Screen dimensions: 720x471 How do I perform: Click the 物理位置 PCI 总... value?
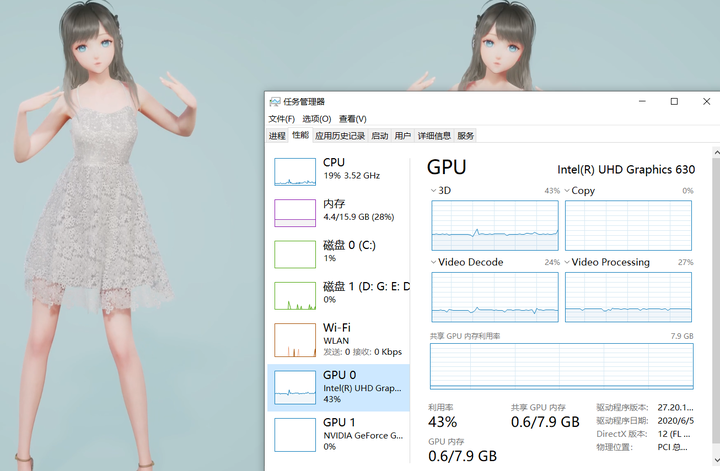(x=672, y=447)
